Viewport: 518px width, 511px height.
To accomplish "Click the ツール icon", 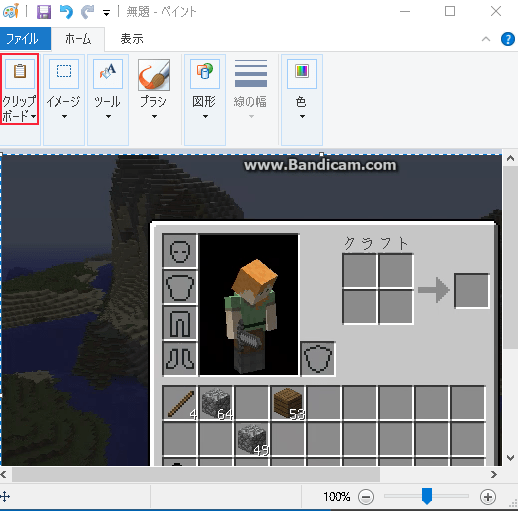I will pyautogui.click(x=108, y=71).
